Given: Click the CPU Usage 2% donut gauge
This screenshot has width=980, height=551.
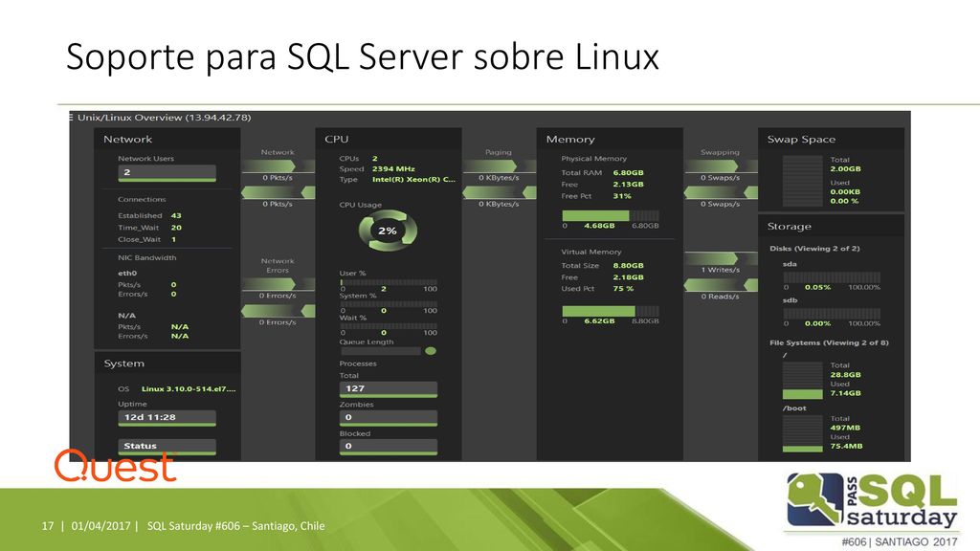Looking at the screenshot, I should (x=388, y=231).
